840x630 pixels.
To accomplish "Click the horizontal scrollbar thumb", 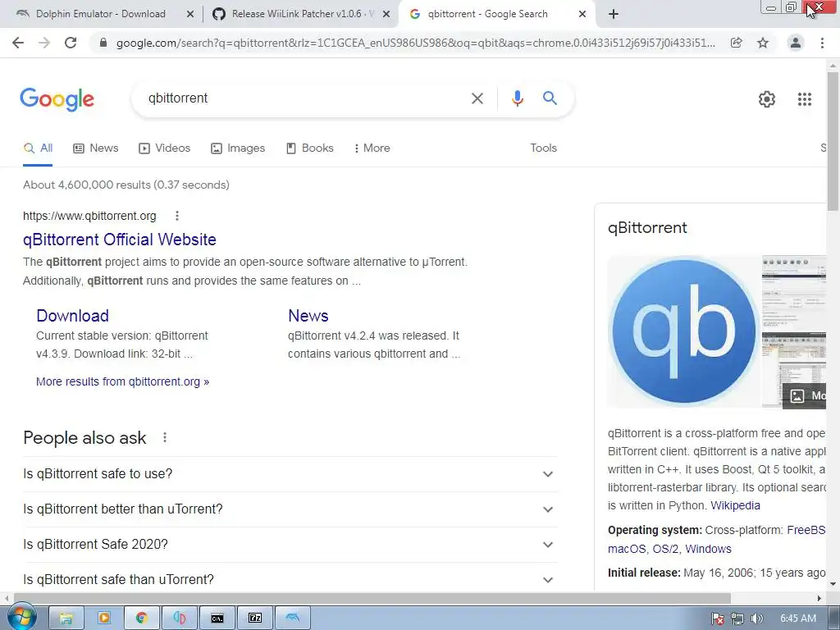I will (372, 598).
